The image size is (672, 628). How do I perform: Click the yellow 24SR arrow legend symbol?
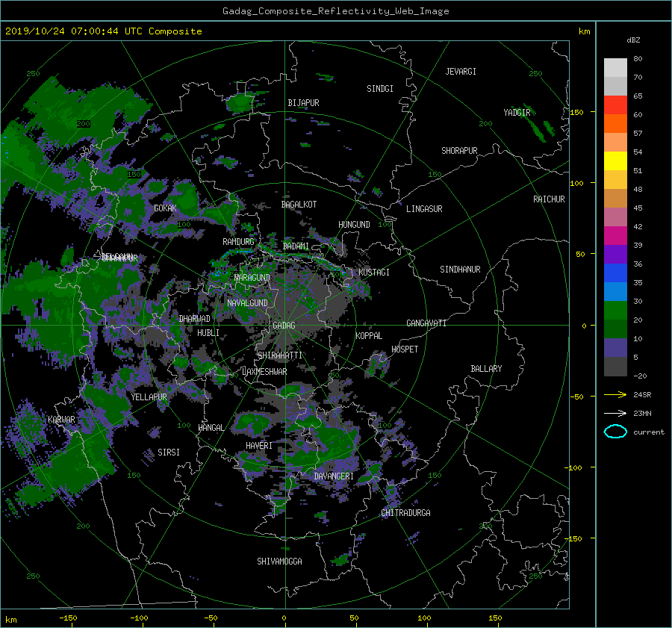[x=615, y=394]
